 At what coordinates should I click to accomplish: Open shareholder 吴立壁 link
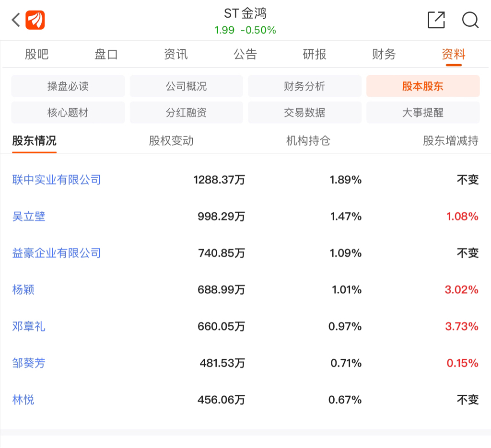(x=28, y=217)
